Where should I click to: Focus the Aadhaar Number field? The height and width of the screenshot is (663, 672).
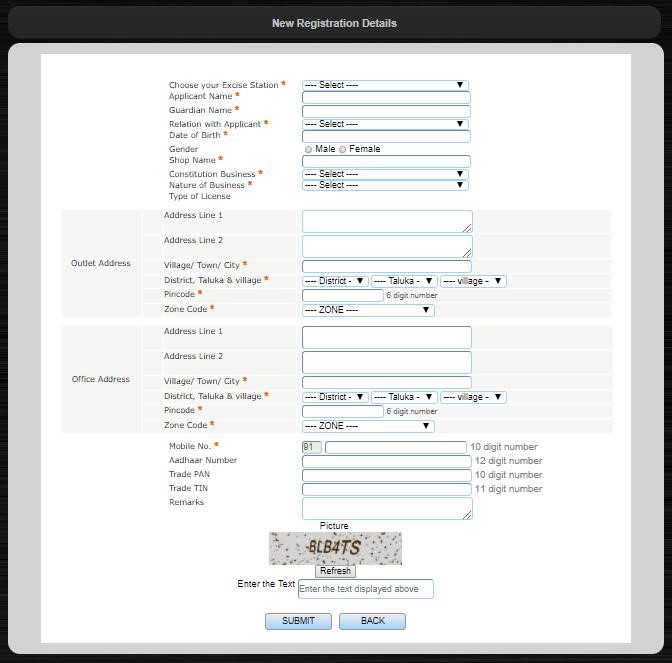click(386, 461)
